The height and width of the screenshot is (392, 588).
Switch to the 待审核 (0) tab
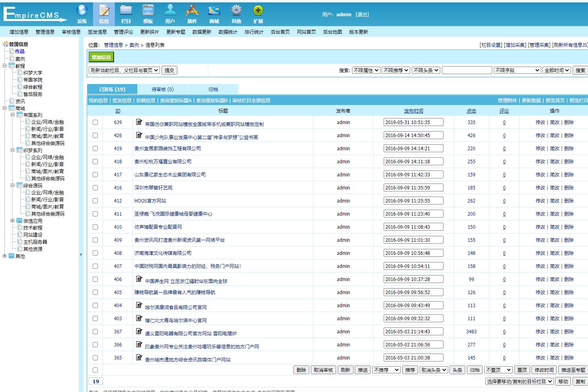162,89
